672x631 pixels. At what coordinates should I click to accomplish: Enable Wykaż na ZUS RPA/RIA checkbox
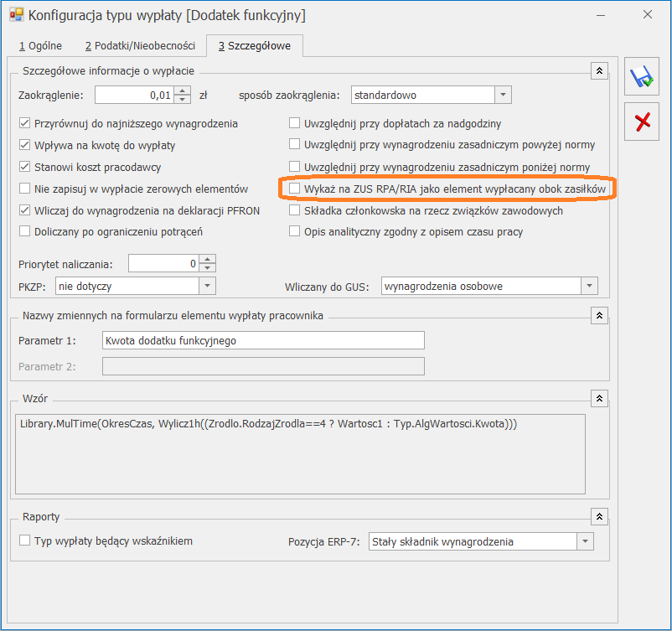pos(294,189)
